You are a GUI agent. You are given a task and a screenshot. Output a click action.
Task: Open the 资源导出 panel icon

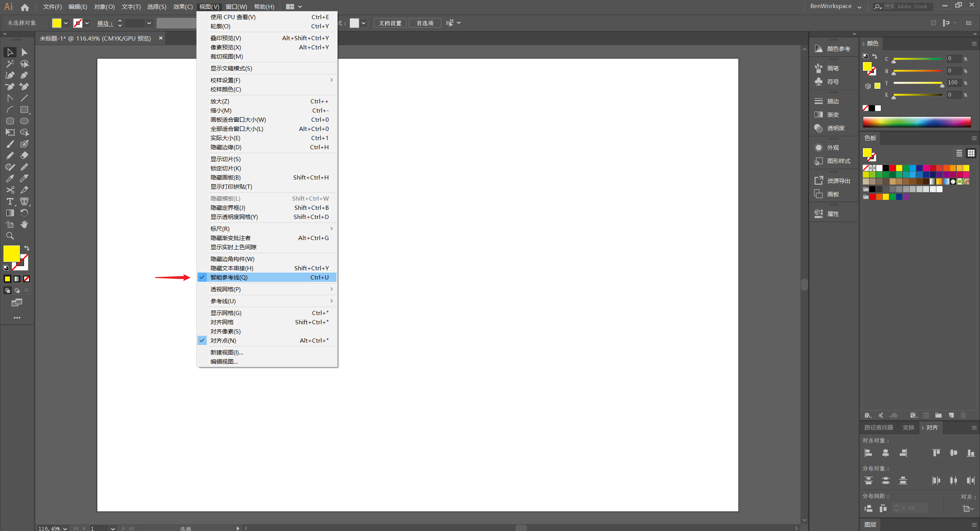click(x=818, y=181)
